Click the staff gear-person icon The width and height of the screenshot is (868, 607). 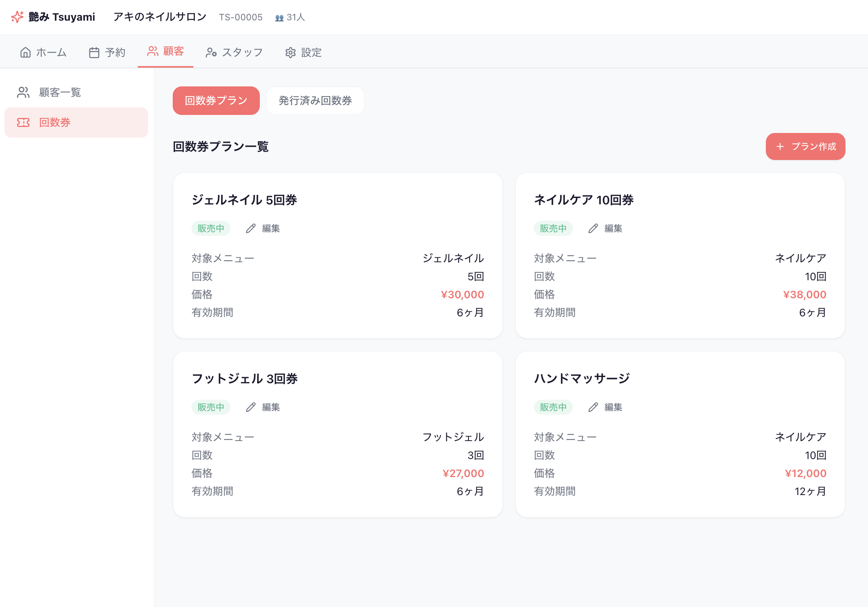211,52
